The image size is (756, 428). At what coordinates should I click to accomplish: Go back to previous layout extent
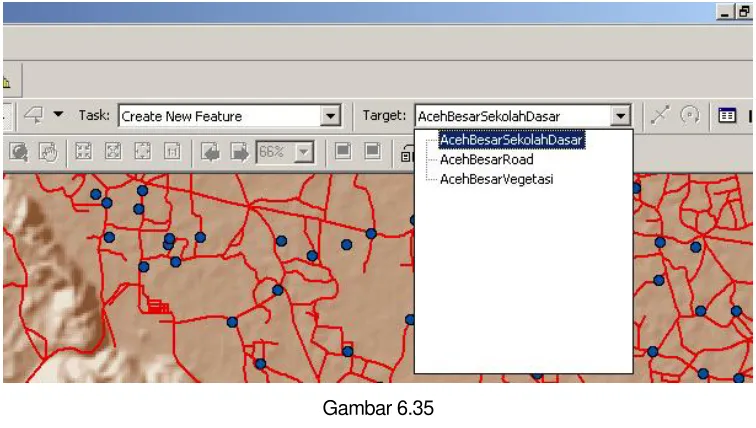[x=210, y=152]
